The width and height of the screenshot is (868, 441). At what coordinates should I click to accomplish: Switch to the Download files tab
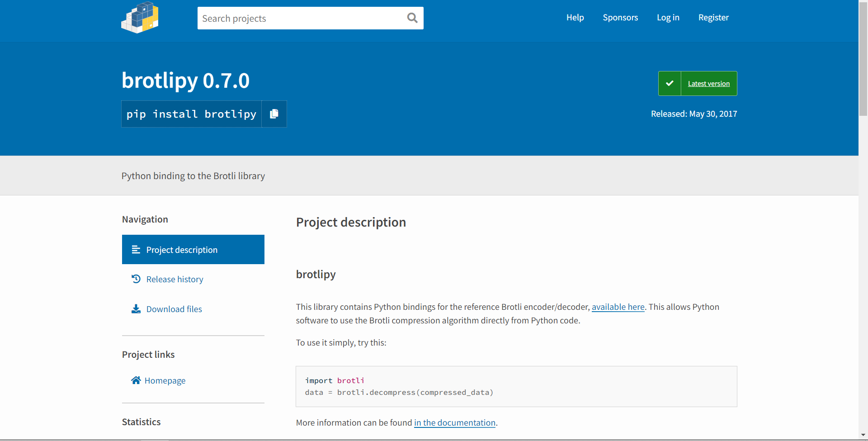tap(174, 309)
